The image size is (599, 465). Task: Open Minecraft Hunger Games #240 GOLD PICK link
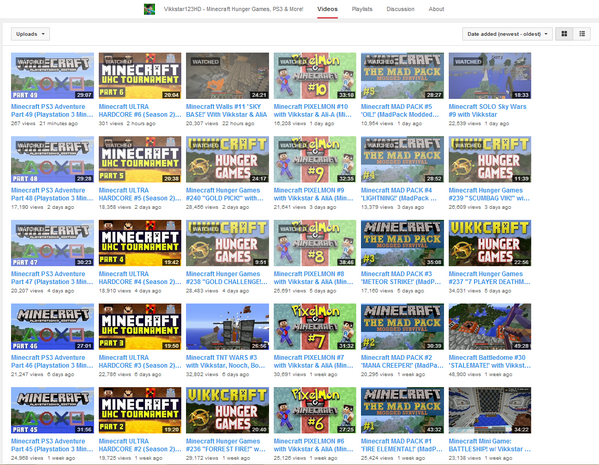225,194
